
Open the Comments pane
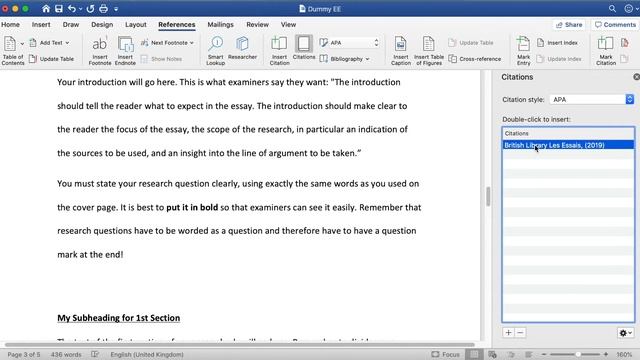615,25
